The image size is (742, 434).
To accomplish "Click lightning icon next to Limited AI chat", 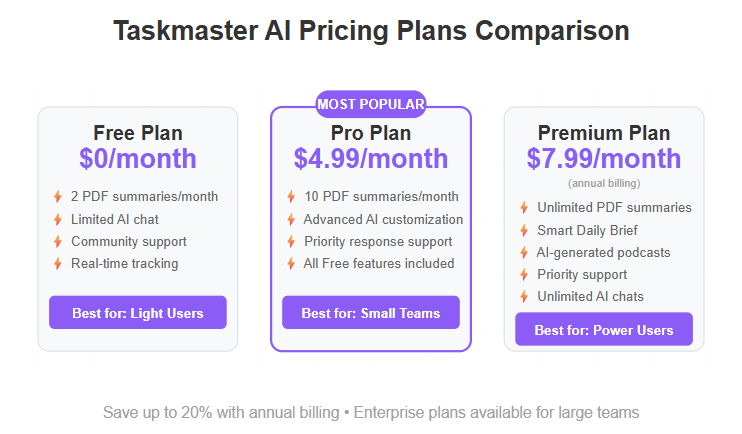I will 58,219.
